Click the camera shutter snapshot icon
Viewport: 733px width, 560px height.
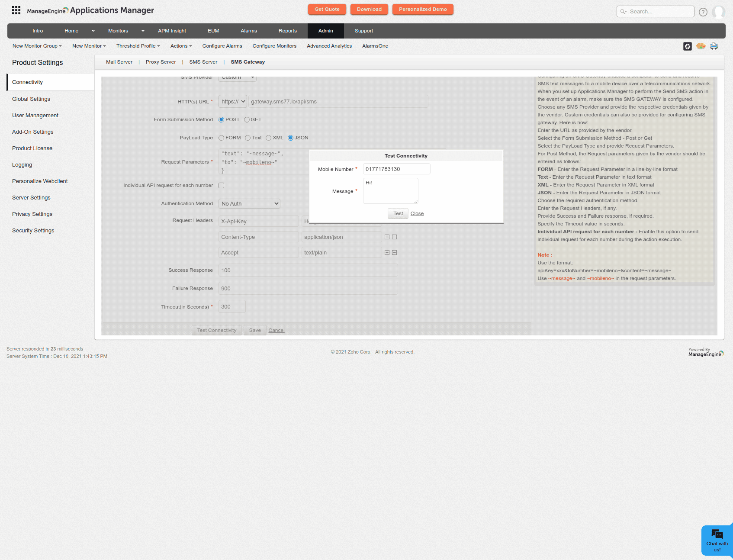(688, 46)
